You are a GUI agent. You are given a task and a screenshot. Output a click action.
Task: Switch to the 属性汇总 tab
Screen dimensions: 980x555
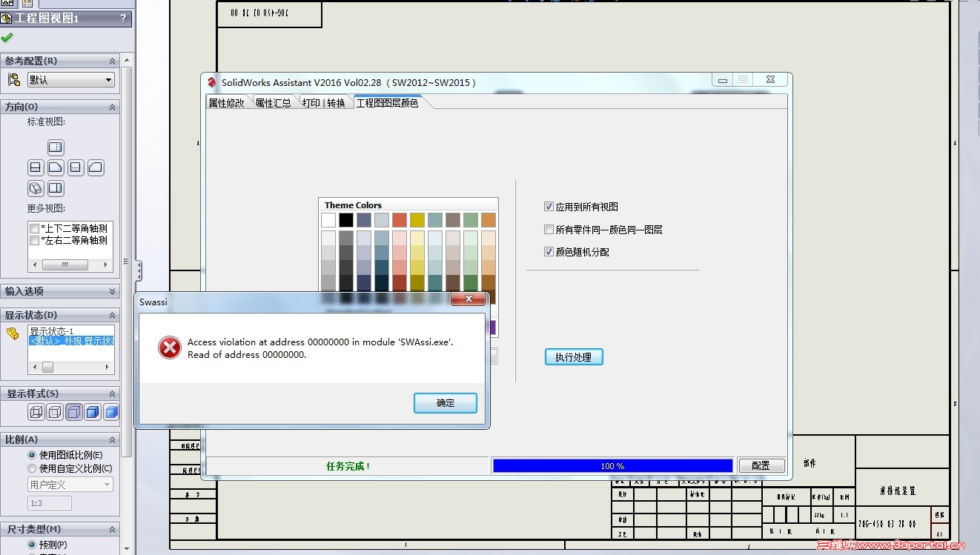[x=274, y=103]
